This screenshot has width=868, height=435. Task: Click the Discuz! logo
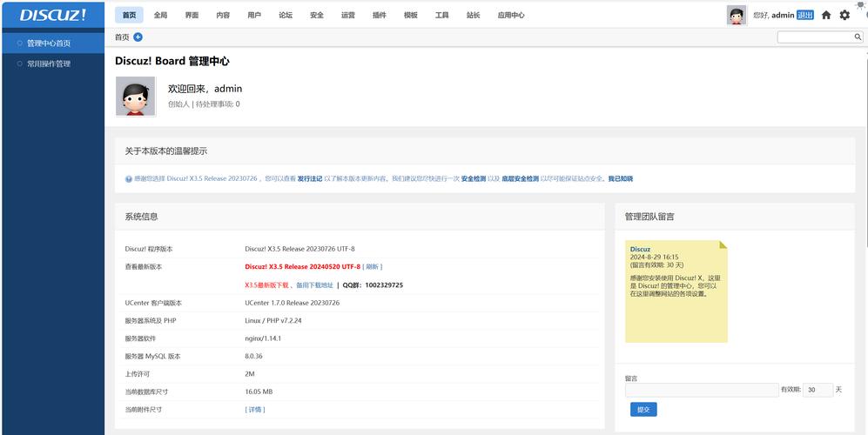(x=53, y=15)
